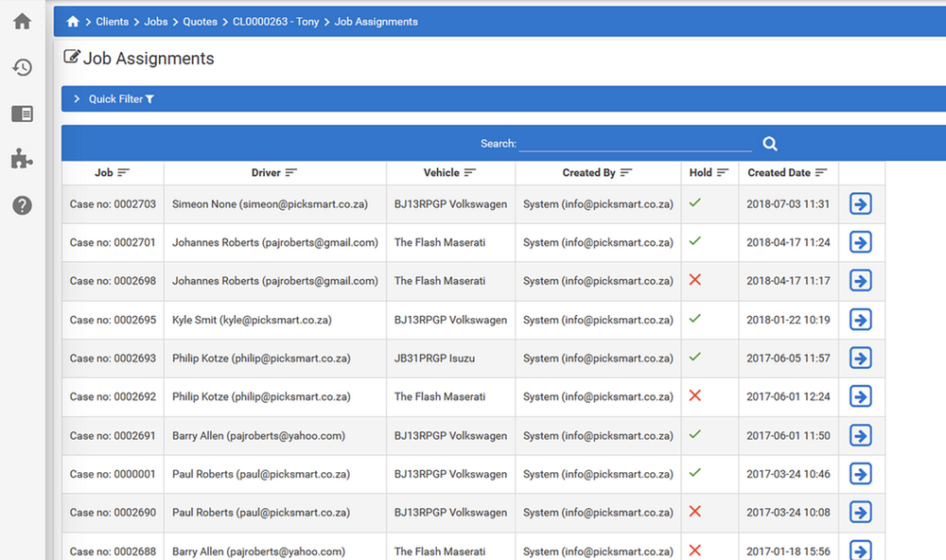Select the 'Case no: 0000001' cell
946x560 pixels.
coord(113,474)
